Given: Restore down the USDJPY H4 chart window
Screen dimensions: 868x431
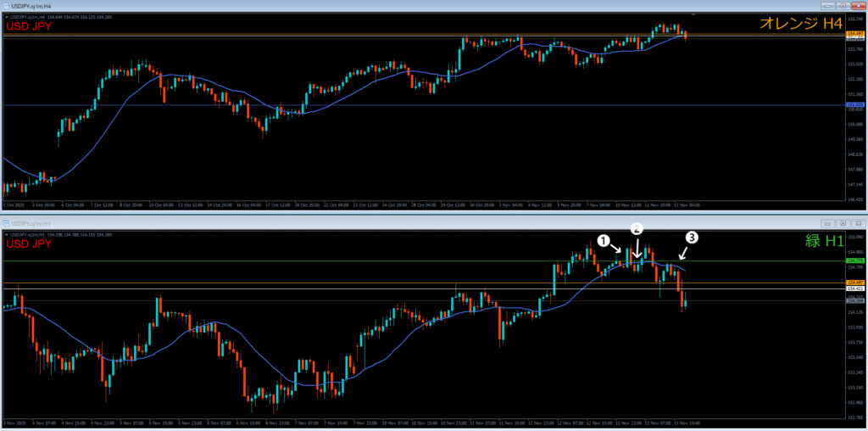Looking at the screenshot, I should [x=843, y=6].
